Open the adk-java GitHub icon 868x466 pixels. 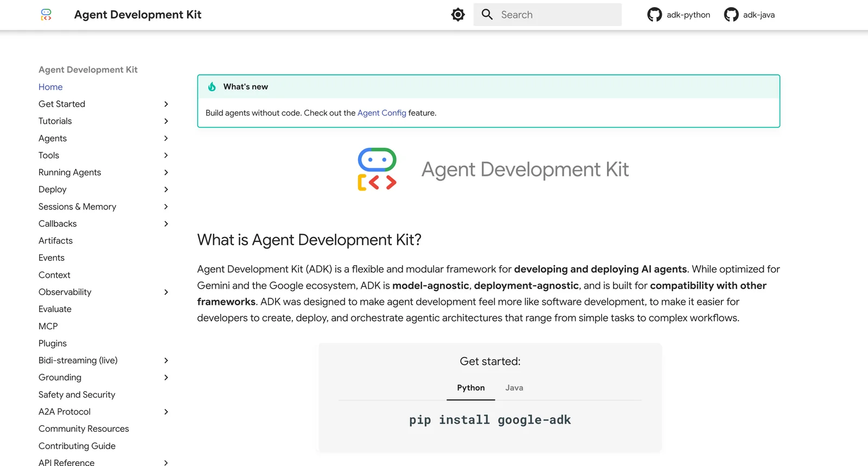[x=731, y=15]
